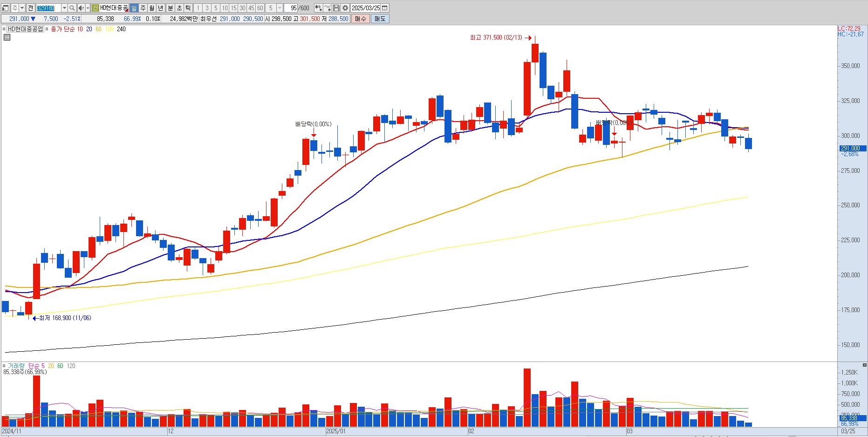Open the chart settings gear icon
Viewport: 868px width, 437px height.
point(345,8)
